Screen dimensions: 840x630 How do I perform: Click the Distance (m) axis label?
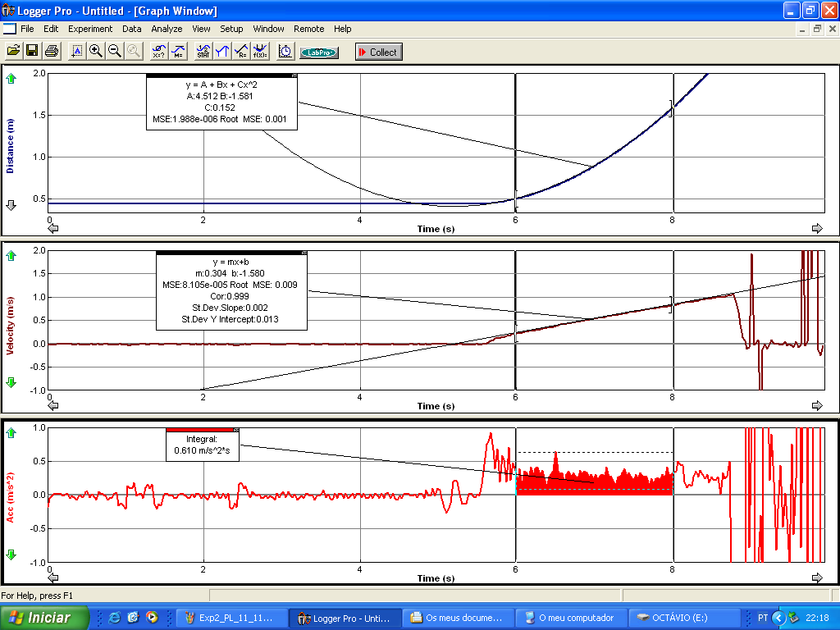coord(11,146)
